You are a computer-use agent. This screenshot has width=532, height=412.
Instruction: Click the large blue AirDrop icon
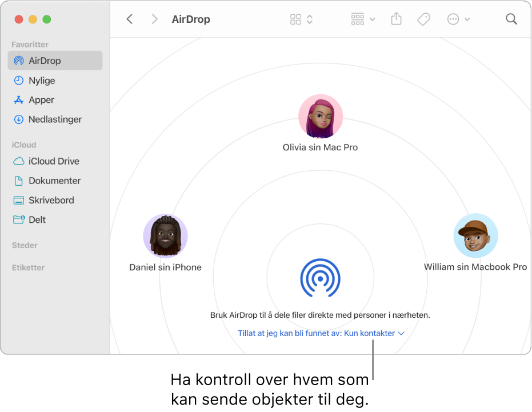point(320,278)
